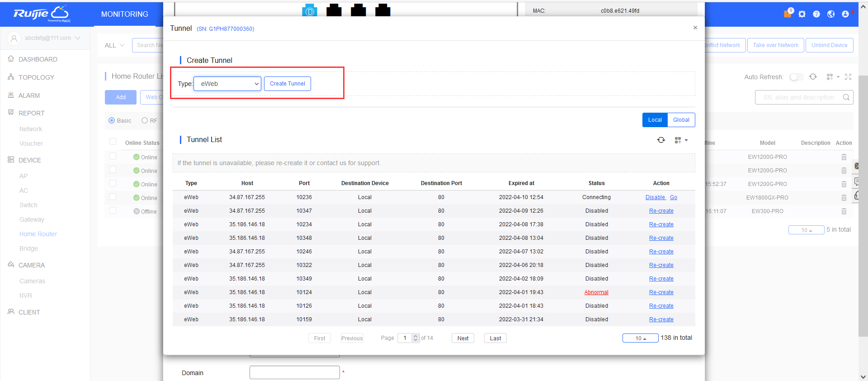Click the page vertical scrollbar
This screenshot has width=868, height=381.
(863, 206)
